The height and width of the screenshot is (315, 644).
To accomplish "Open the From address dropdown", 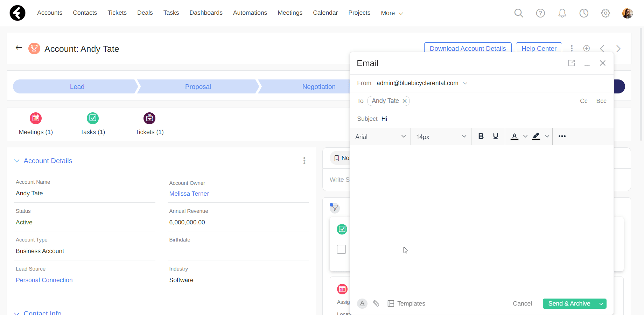I will tap(465, 83).
